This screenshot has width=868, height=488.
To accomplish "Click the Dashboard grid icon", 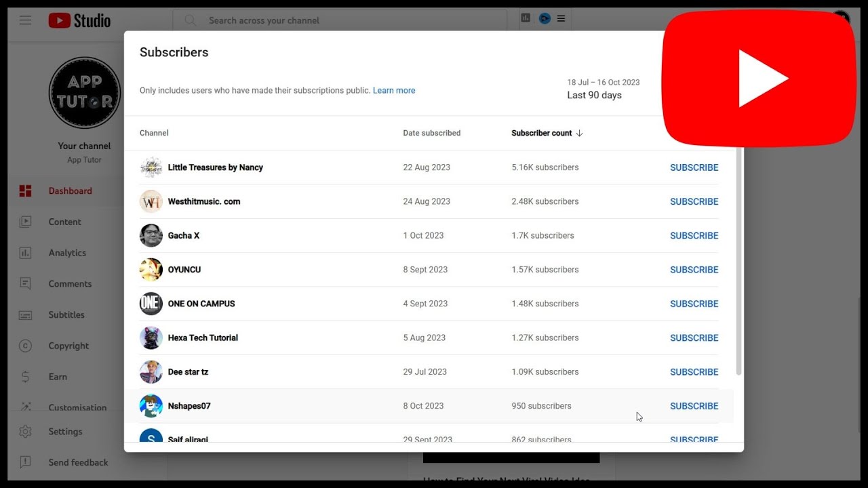I will tap(25, 191).
